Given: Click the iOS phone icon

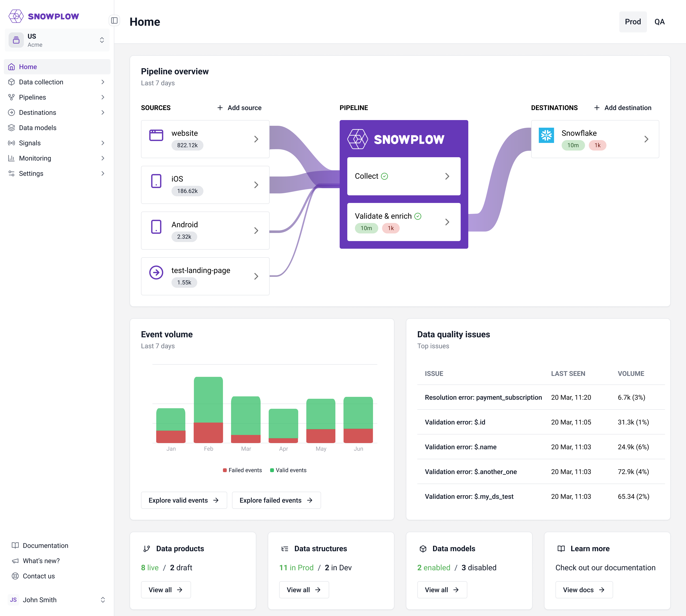Looking at the screenshot, I should (x=156, y=181).
